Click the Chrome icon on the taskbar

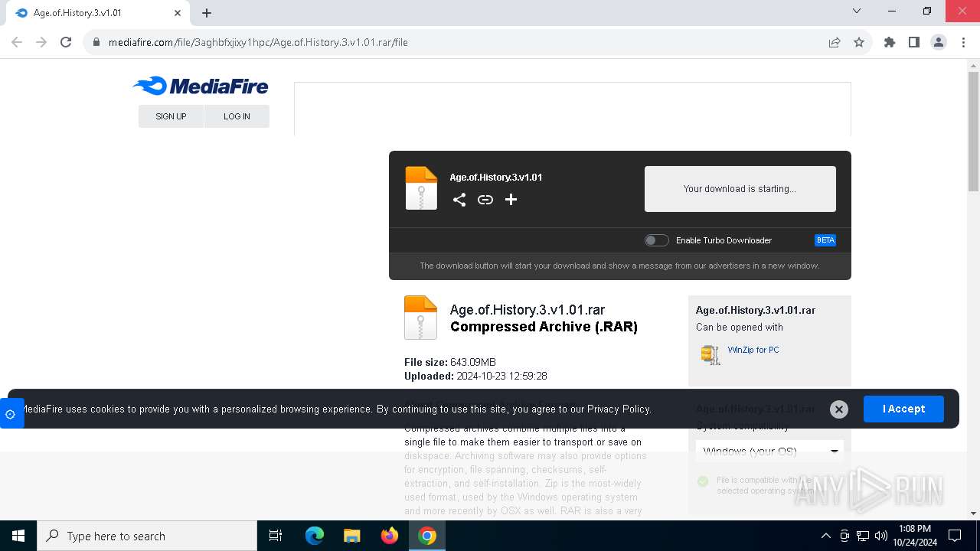tap(427, 536)
